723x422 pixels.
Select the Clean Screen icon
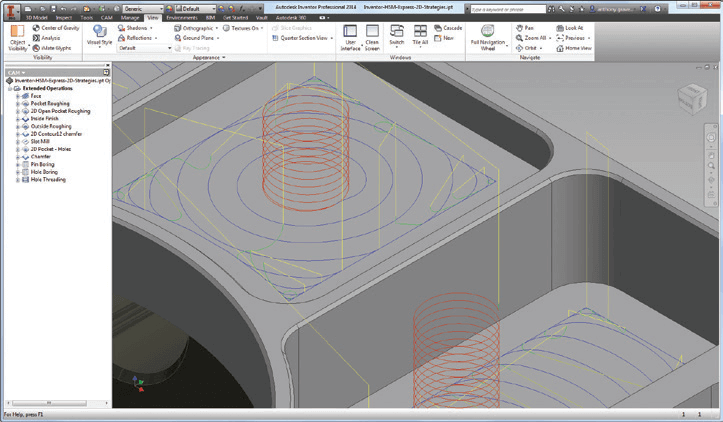tap(372, 31)
